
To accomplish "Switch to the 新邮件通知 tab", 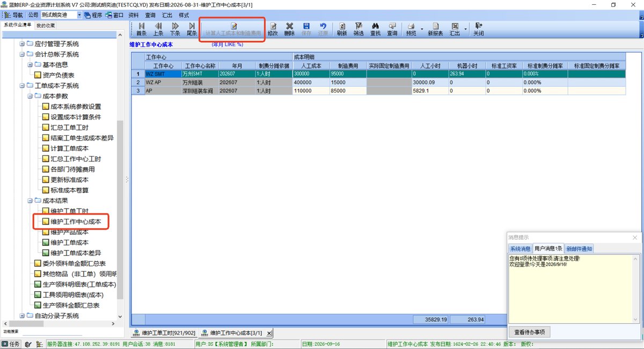I will click(579, 249).
